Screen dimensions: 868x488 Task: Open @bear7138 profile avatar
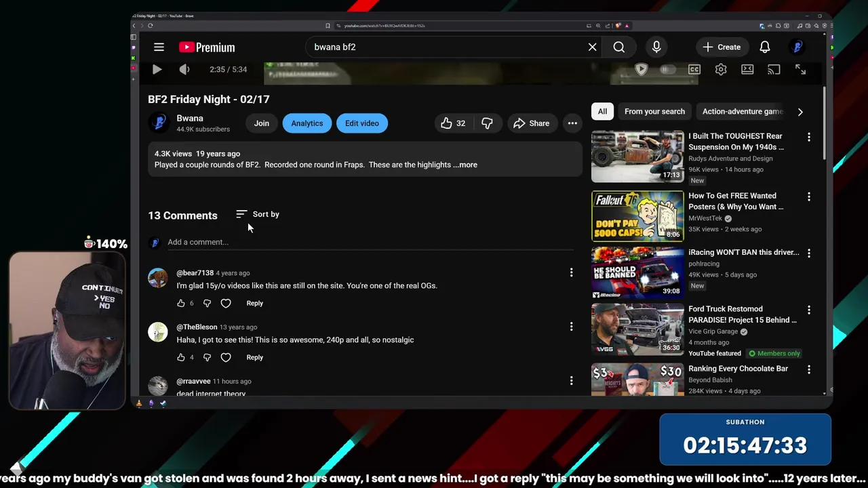tap(158, 278)
